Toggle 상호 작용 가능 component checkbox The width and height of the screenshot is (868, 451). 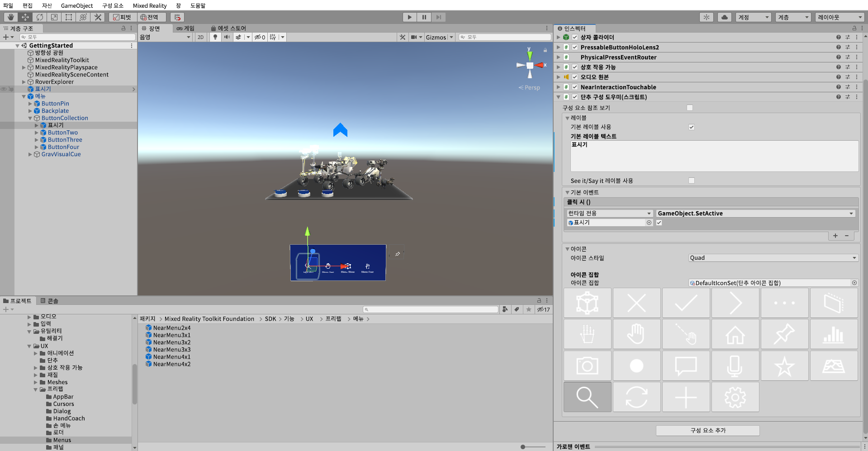[575, 67]
